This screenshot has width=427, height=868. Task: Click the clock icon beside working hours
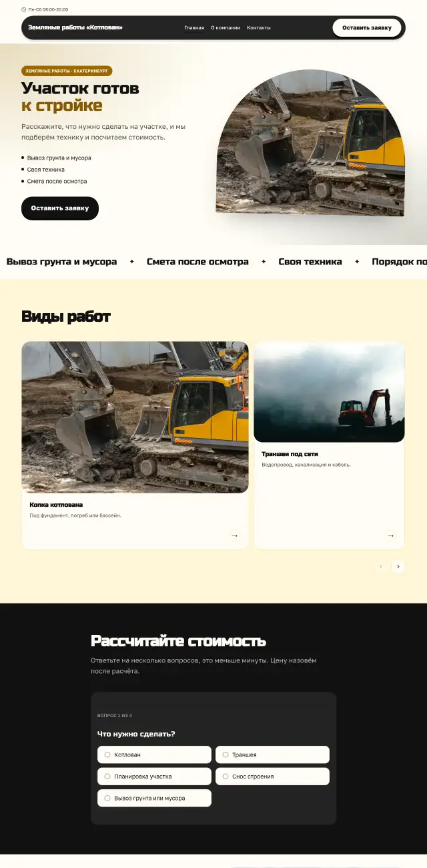(24, 9)
